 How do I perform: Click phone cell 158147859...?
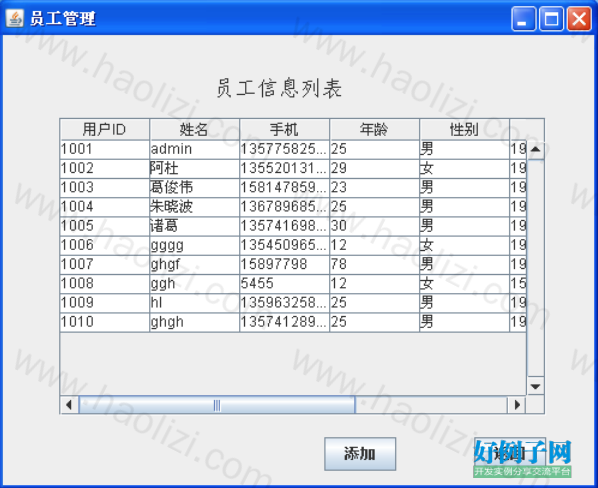(x=285, y=188)
